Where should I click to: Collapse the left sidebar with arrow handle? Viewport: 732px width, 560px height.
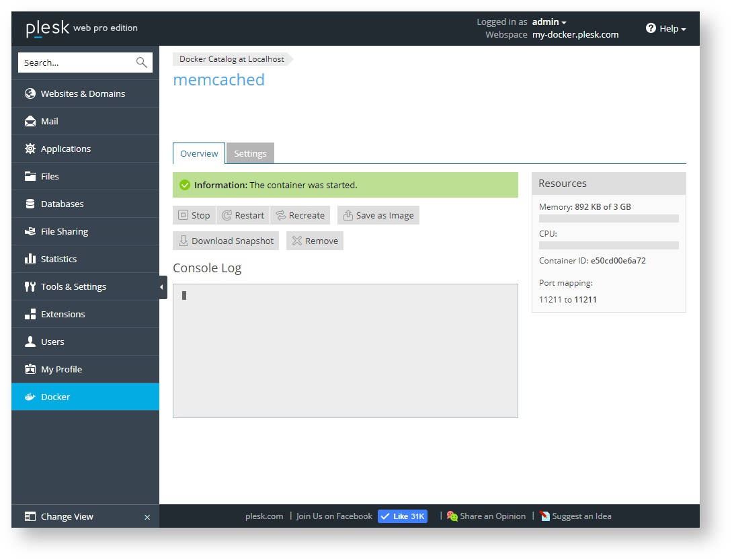(162, 287)
